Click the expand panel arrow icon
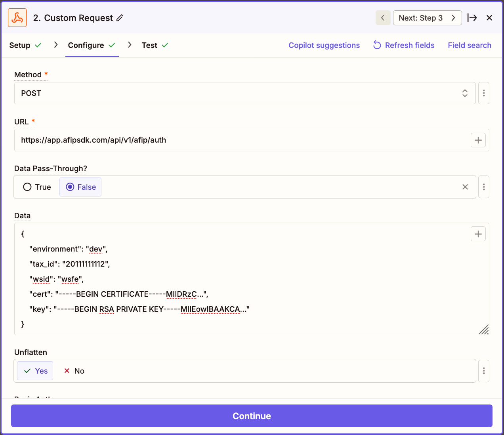504x435 pixels. point(472,18)
